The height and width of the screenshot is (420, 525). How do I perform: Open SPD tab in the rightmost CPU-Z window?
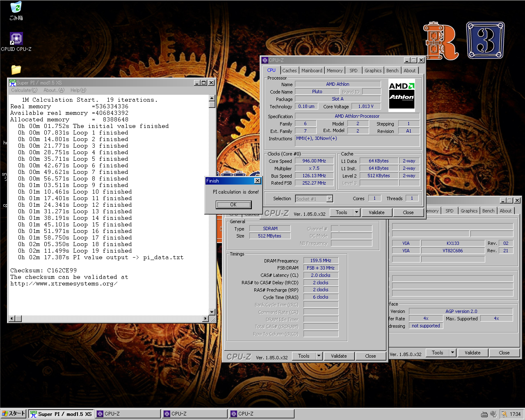[x=450, y=211]
